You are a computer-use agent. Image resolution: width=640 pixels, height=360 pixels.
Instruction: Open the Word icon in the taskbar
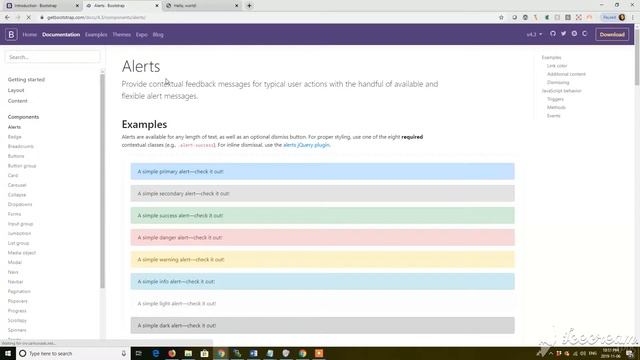pos(253,353)
